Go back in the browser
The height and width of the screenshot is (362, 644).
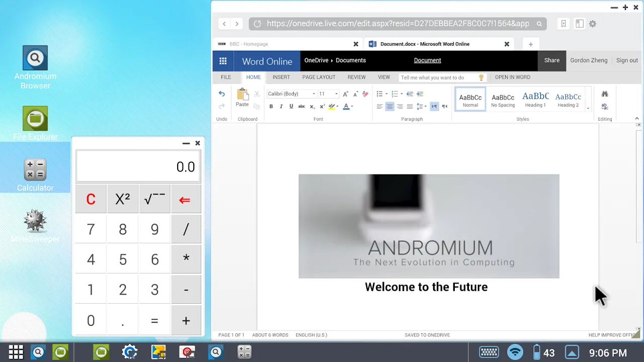(224, 24)
